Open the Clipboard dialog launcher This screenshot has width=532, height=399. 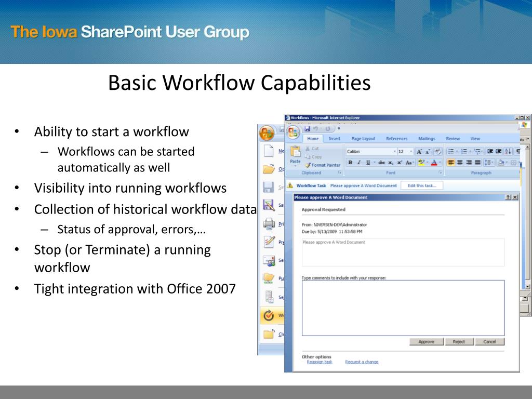tap(340, 172)
